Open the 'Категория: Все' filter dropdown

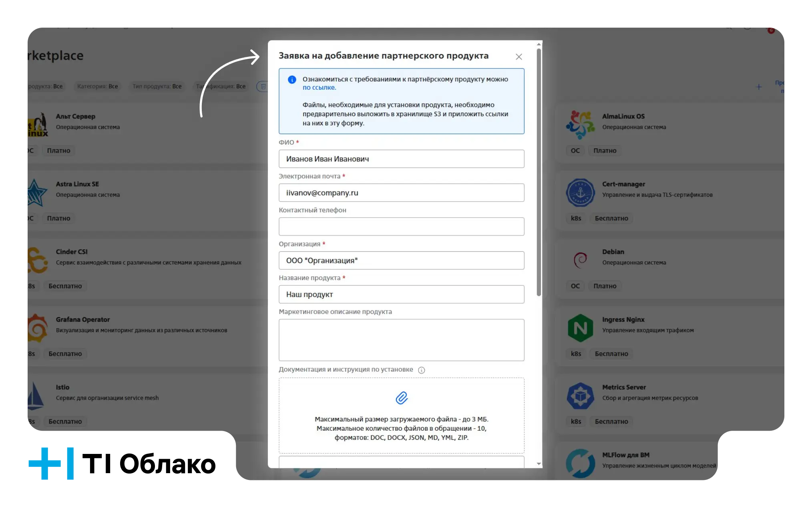97,86
